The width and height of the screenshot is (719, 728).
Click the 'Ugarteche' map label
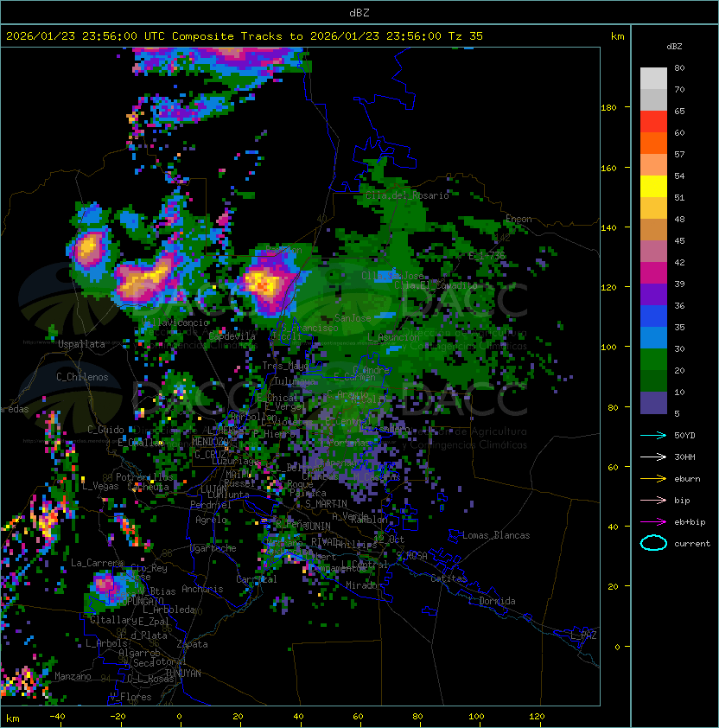click(x=213, y=548)
